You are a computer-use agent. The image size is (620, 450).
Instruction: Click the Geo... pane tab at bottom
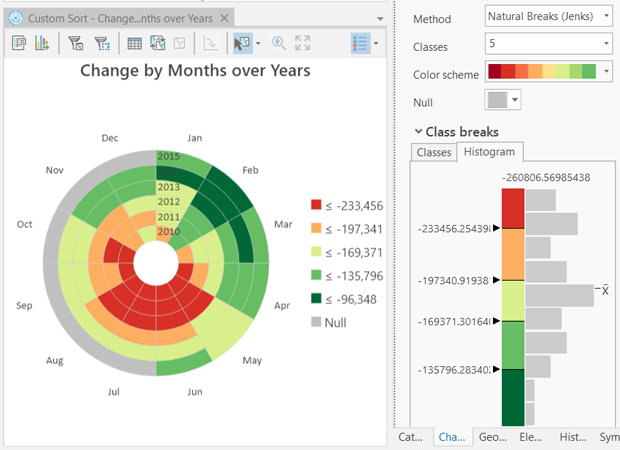pos(492,438)
